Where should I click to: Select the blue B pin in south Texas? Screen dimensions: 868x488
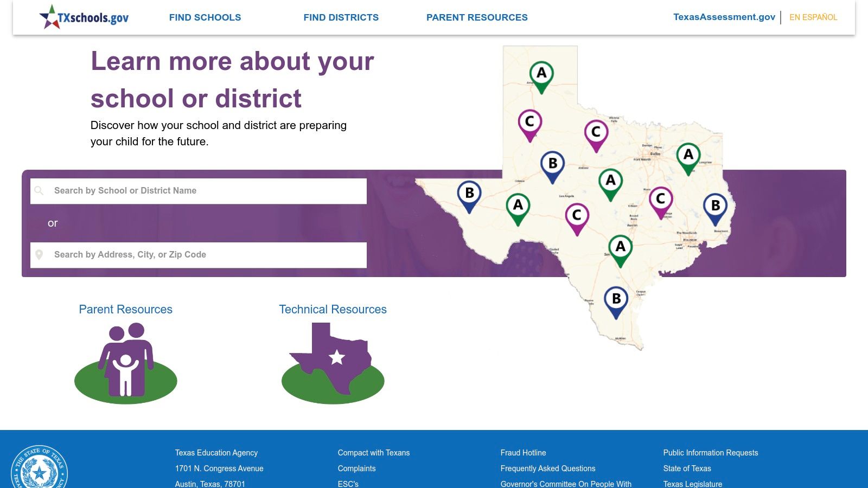616,298
